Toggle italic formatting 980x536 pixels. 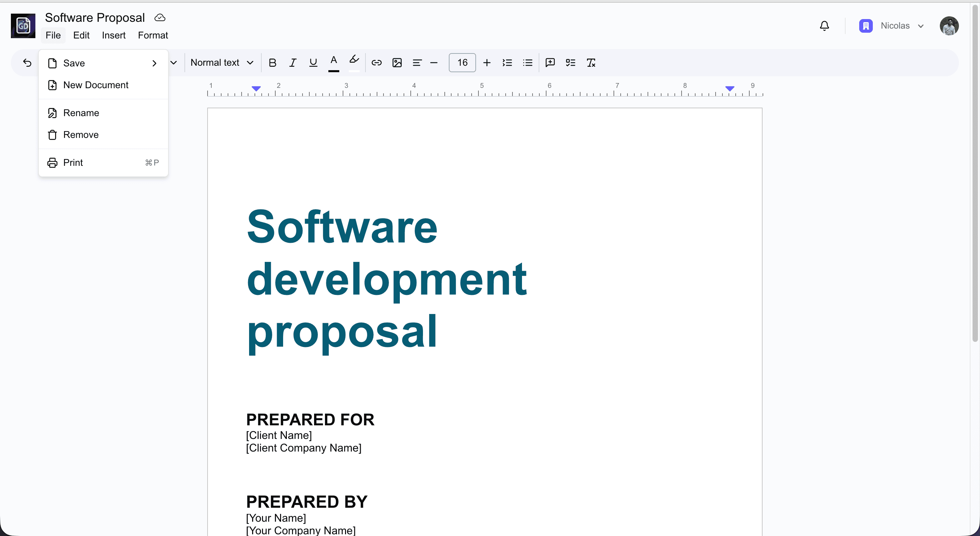(293, 63)
